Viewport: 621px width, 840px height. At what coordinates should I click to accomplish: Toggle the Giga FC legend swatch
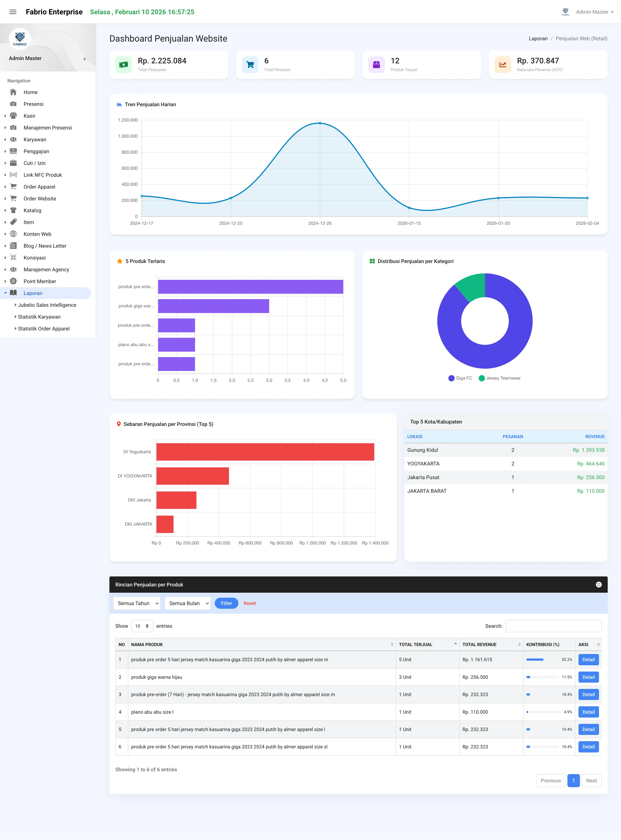[x=452, y=378]
